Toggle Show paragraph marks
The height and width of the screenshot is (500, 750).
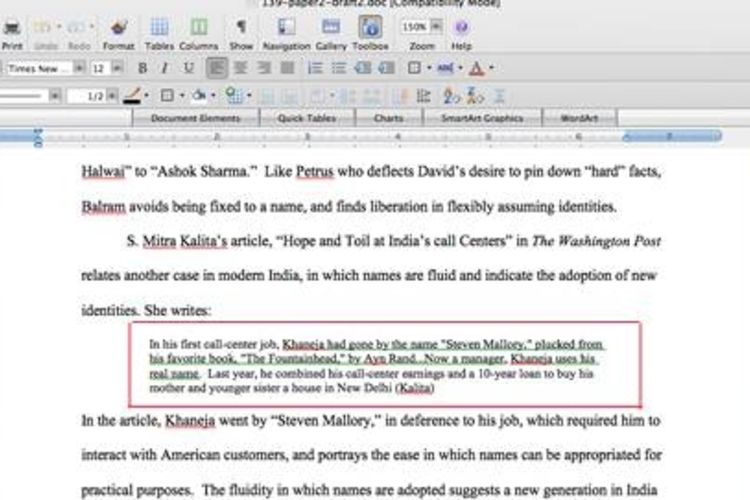pyautogui.click(x=241, y=28)
